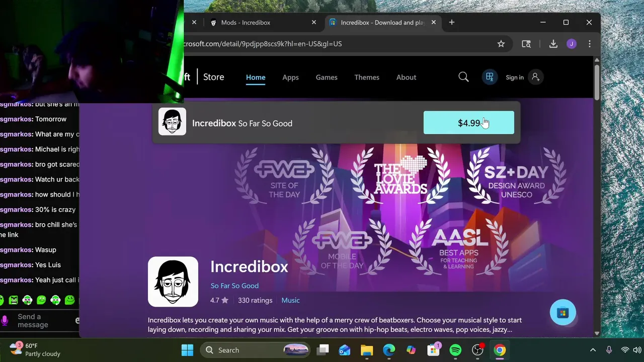Click the browser address bar URL
The width and height of the screenshot is (644, 362).
262,44
